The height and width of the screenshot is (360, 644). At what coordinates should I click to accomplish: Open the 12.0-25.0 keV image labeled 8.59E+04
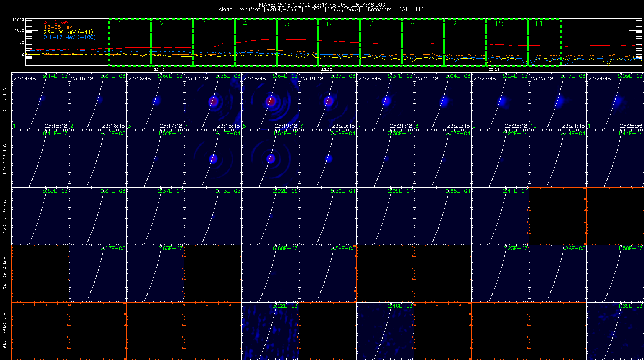[328, 216]
